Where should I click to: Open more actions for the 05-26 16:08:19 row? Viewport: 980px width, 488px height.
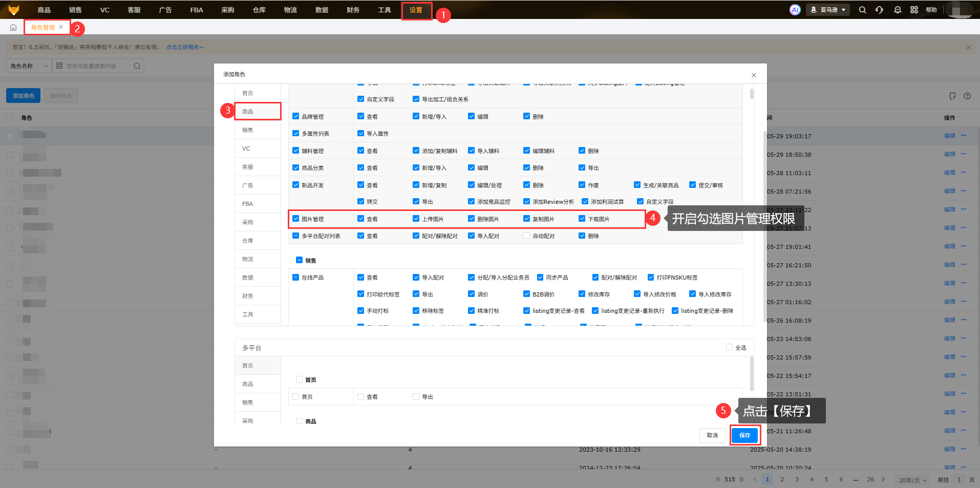click(964, 320)
